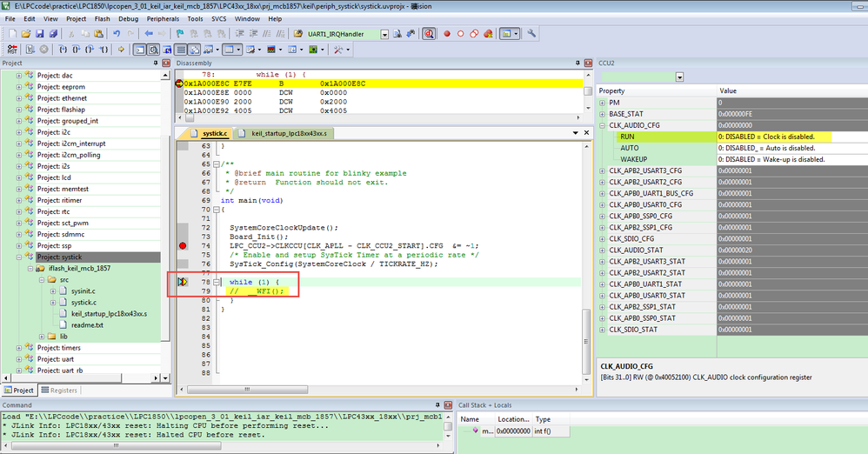Click the Run icon in debug toolbar
The height and width of the screenshot is (454, 868).
coord(30,50)
